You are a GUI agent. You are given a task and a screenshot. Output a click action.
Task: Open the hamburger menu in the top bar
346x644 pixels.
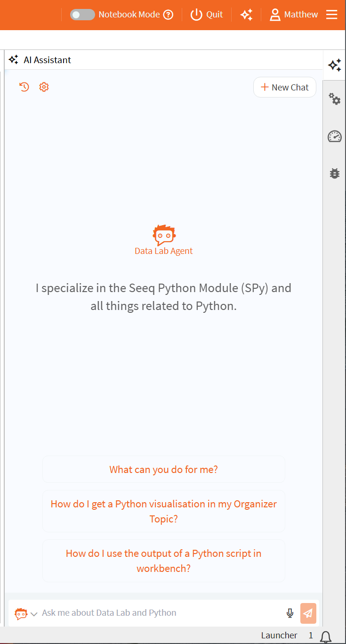tap(332, 15)
